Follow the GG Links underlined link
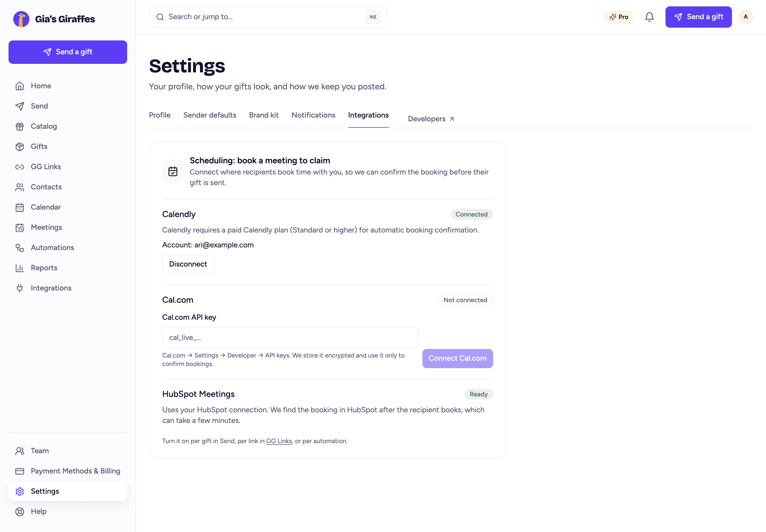Image resolution: width=766 pixels, height=532 pixels. pyautogui.click(x=279, y=441)
